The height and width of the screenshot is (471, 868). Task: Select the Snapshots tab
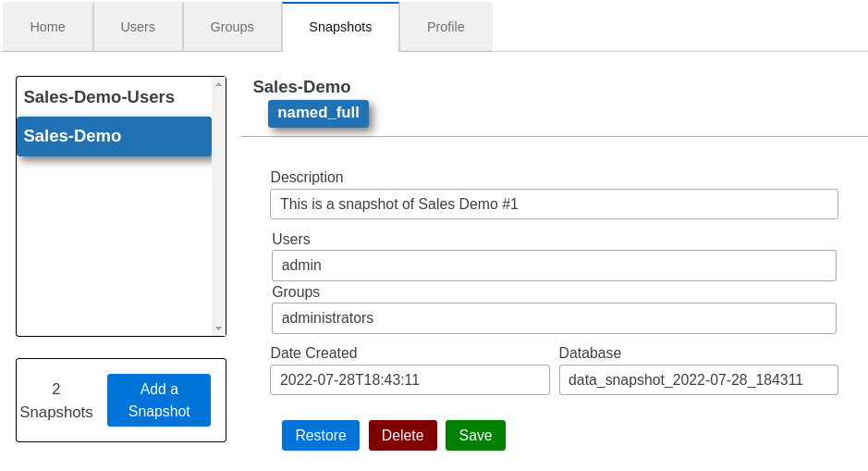(x=340, y=27)
